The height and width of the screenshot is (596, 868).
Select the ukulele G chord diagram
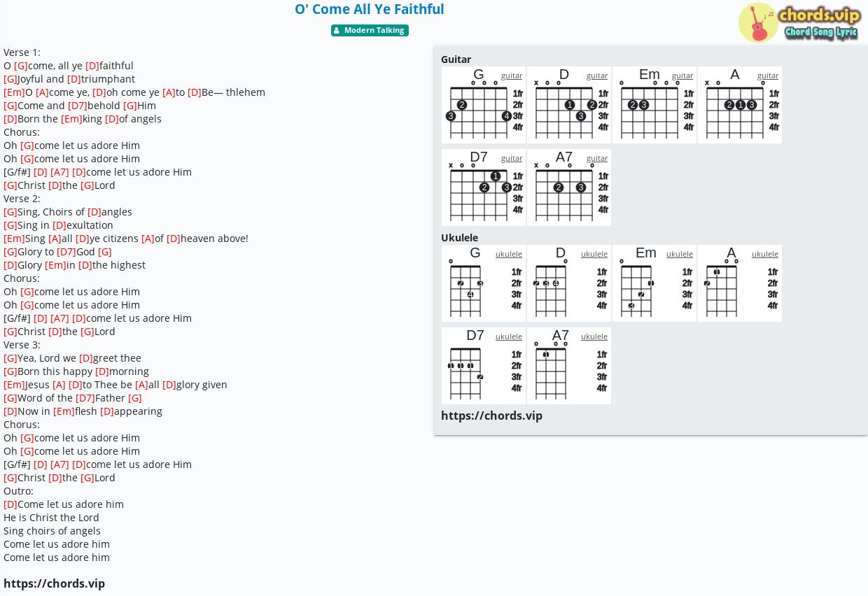tap(484, 283)
